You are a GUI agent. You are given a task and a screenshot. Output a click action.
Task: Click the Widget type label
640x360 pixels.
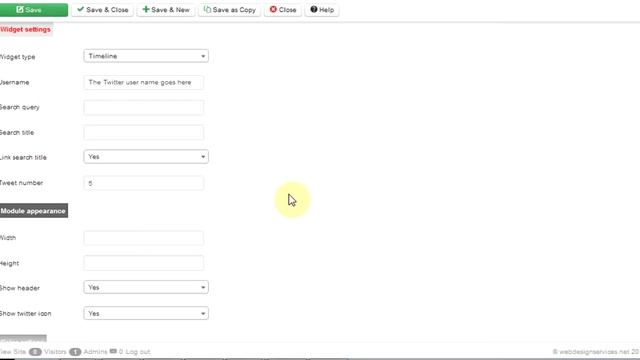point(18,57)
